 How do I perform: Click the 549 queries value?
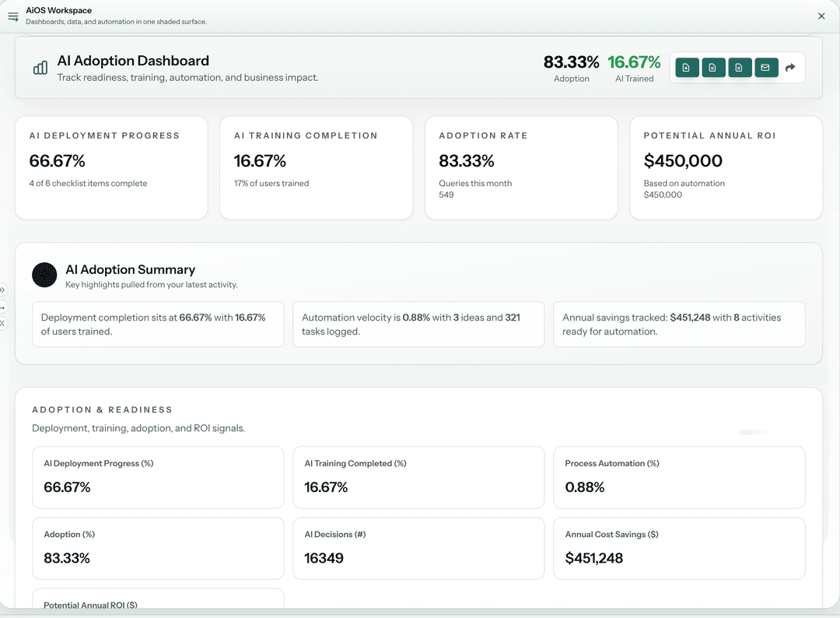pyautogui.click(x=446, y=195)
